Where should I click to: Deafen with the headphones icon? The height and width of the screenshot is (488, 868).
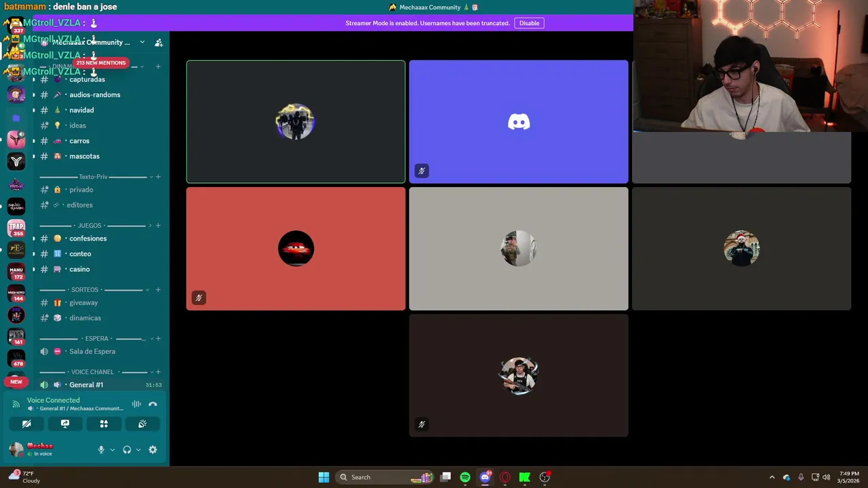(127, 449)
